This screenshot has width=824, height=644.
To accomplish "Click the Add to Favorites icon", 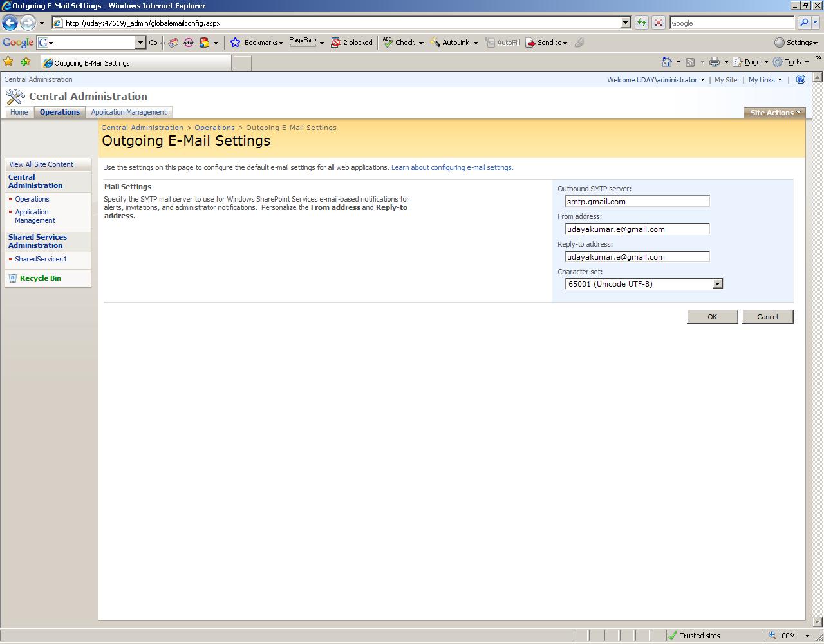I will coord(26,62).
